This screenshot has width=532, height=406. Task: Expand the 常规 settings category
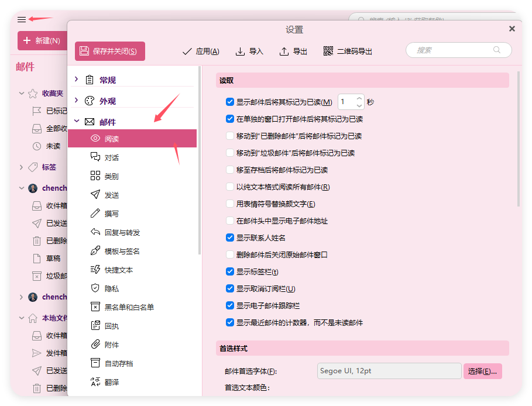tap(76, 80)
